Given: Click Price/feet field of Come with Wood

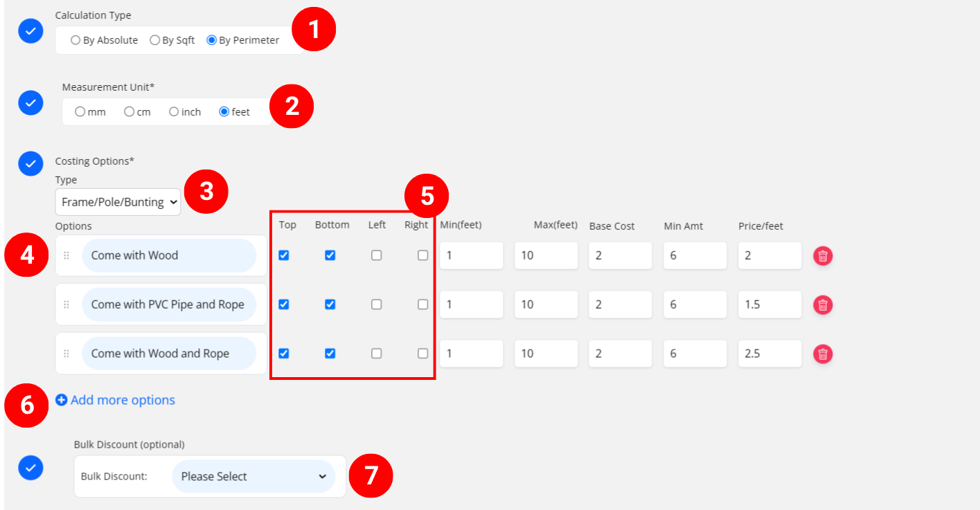Looking at the screenshot, I should [x=769, y=255].
